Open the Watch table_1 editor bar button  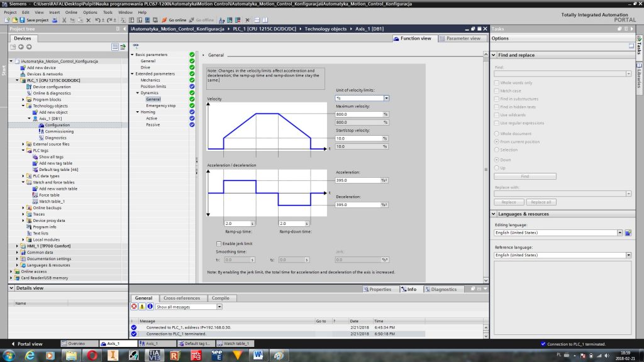click(235, 344)
